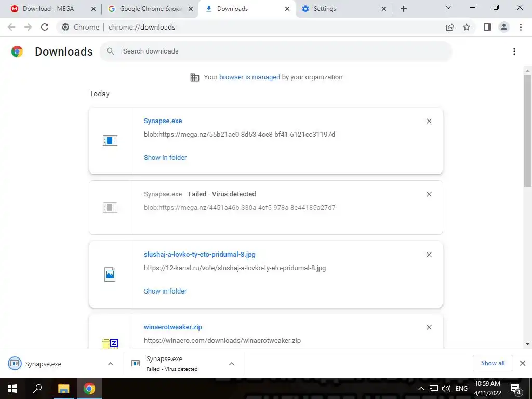Click the Show all downloads button
This screenshot has width=532, height=399.
[x=493, y=363]
